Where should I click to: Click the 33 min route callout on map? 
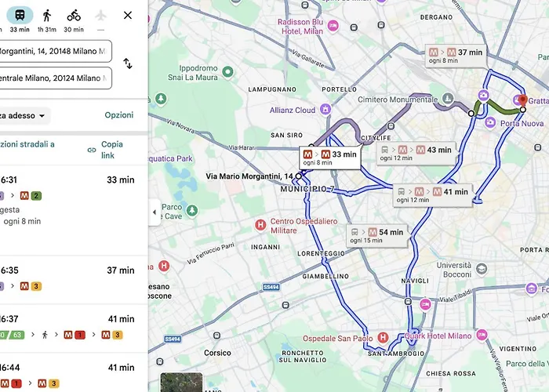pos(330,158)
